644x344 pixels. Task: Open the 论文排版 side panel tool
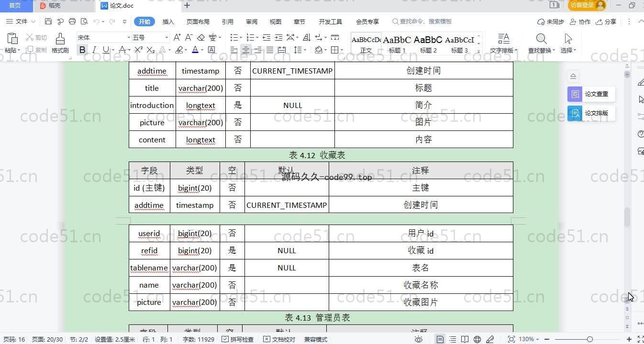pyautogui.click(x=591, y=113)
